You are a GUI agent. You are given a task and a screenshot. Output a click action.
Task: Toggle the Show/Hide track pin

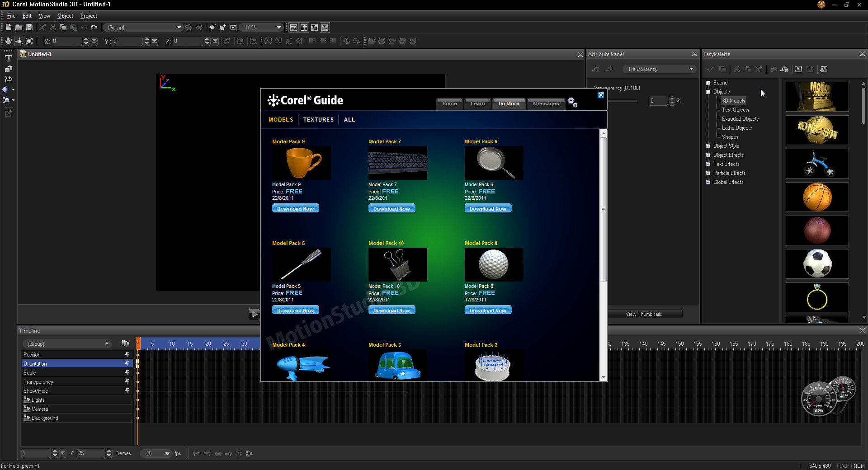pyautogui.click(x=127, y=391)
